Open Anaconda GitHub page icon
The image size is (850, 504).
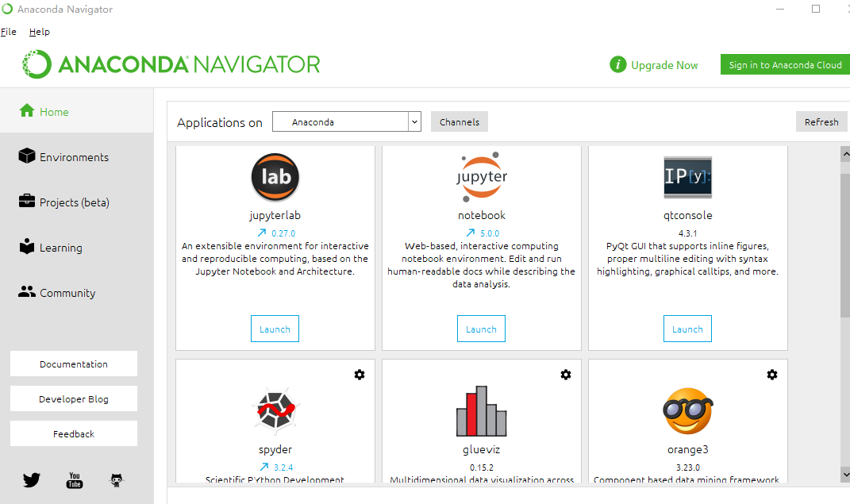(117, 480)
